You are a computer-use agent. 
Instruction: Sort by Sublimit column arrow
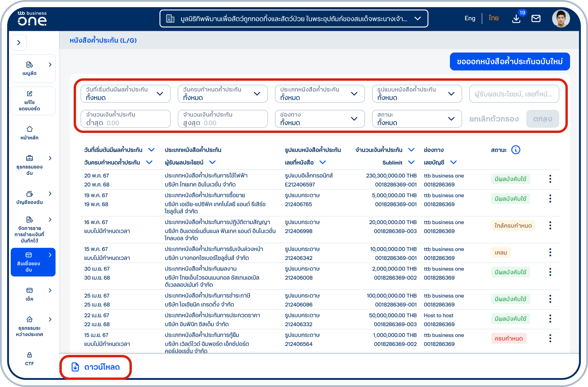tap(411, 162)
